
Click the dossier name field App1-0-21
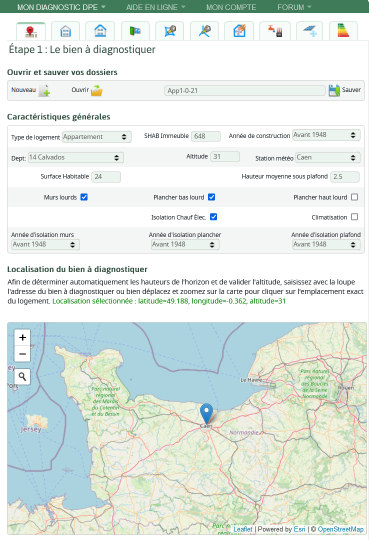(x=245, y=91)
